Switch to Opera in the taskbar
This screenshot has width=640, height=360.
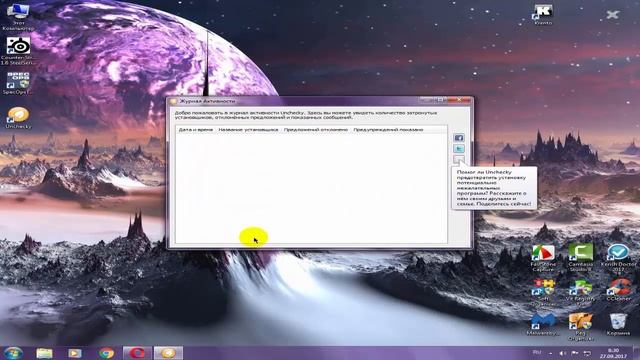pyautogui.click(x=138, y=353)
